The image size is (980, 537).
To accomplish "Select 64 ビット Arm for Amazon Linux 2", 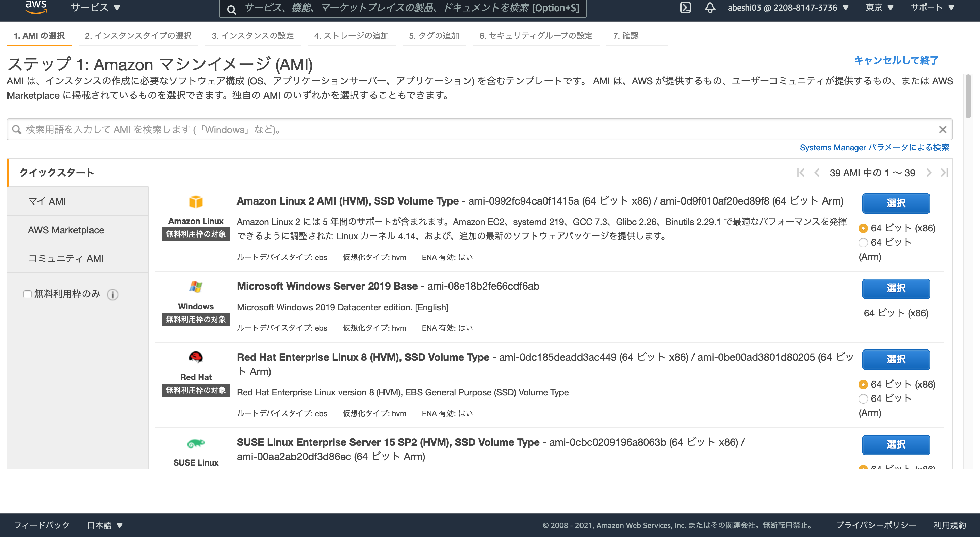I will [x=863, y=242].
